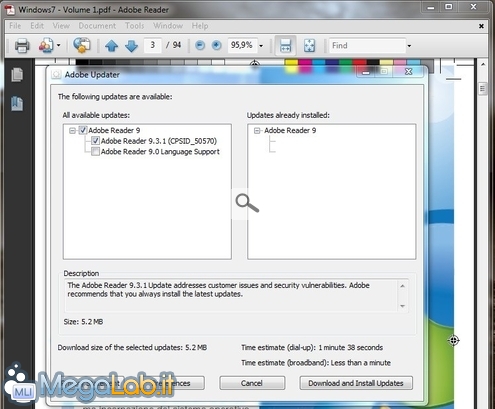Screen dimensions: 495x409
Task: Click the fit full page icon
Action: point(310,45)
